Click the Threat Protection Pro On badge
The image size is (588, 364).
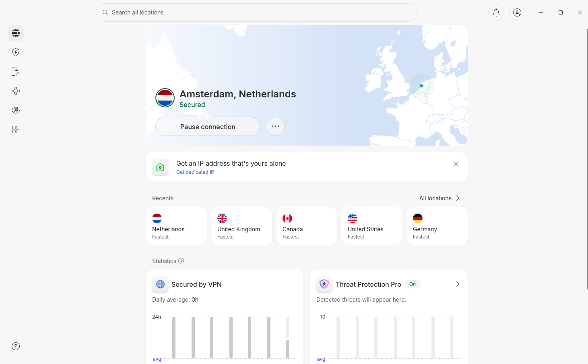(413, 284)
